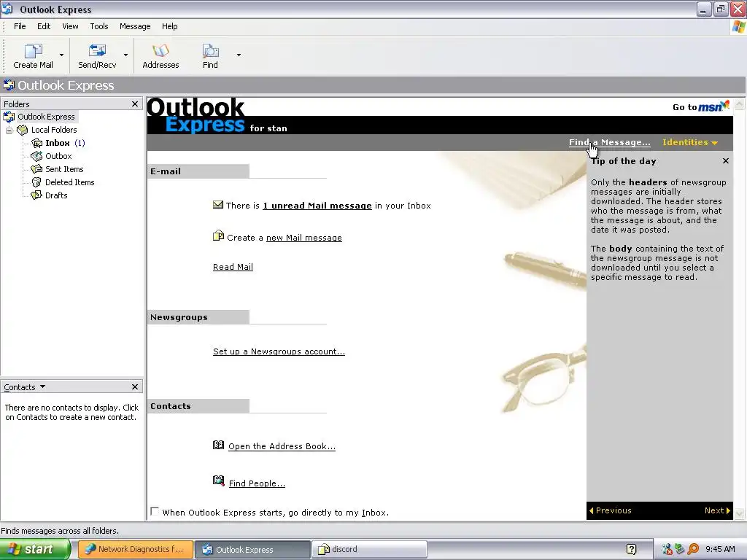
Task: Open the Drafts folder icon
Action: click(36, 195)
